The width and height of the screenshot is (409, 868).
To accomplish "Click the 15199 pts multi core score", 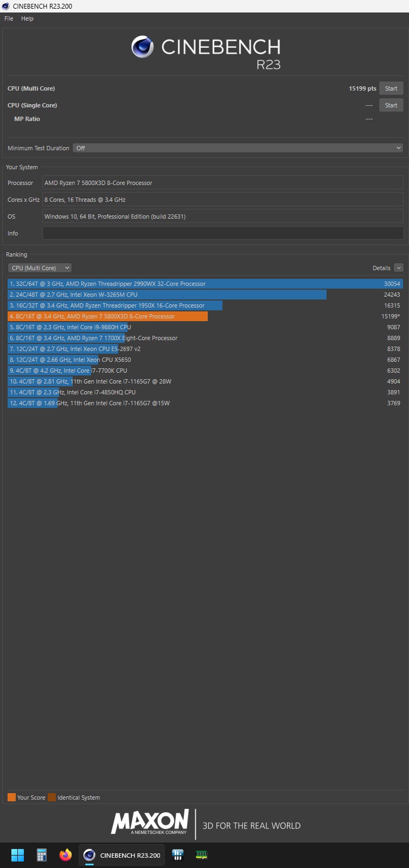I will [362, 88].
